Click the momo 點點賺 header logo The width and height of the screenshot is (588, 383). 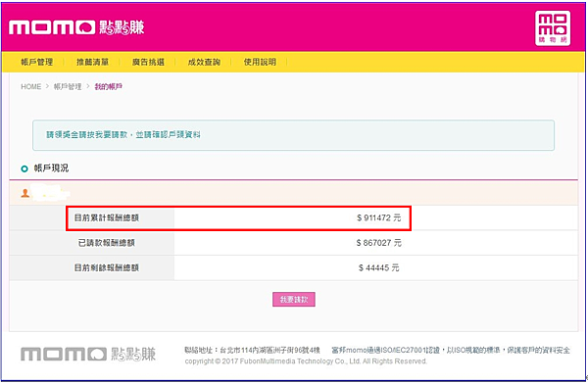pos(76,27)
